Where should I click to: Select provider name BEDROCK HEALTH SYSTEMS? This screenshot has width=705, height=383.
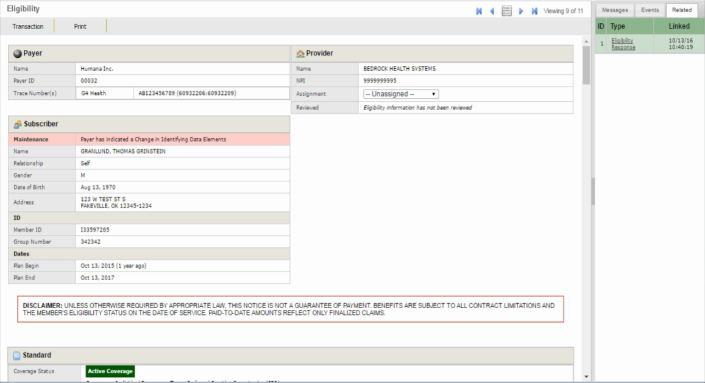399,69
